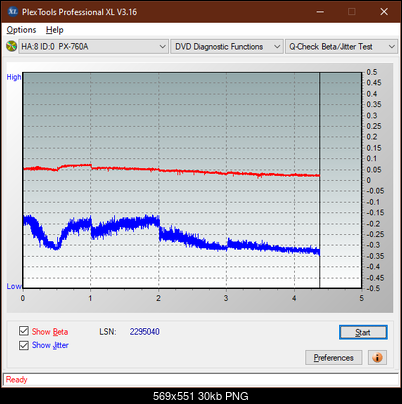402x404 pixels.
Task: Click the Low label on graph
Action: [x=14, y=286]
